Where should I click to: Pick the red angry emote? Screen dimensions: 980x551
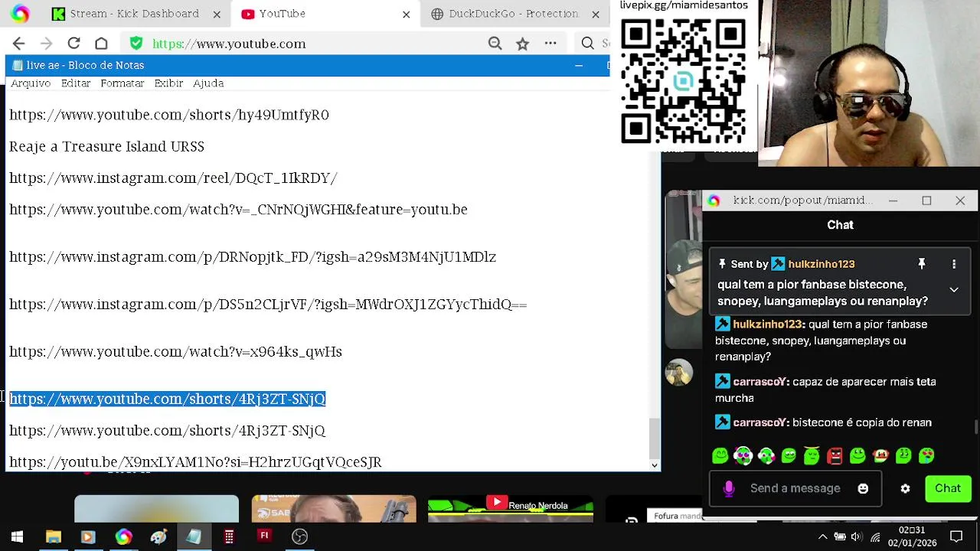(x=835, y=456)
